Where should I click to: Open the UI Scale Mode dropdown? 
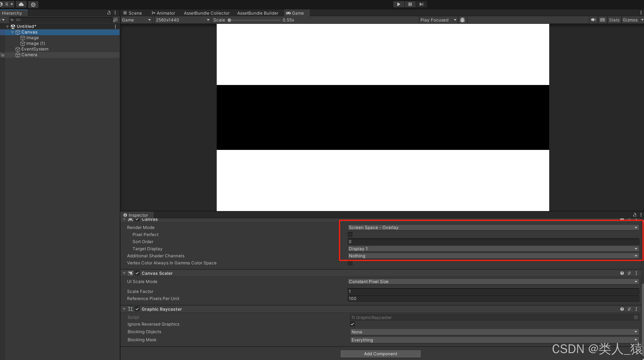(x=493, y=281)
